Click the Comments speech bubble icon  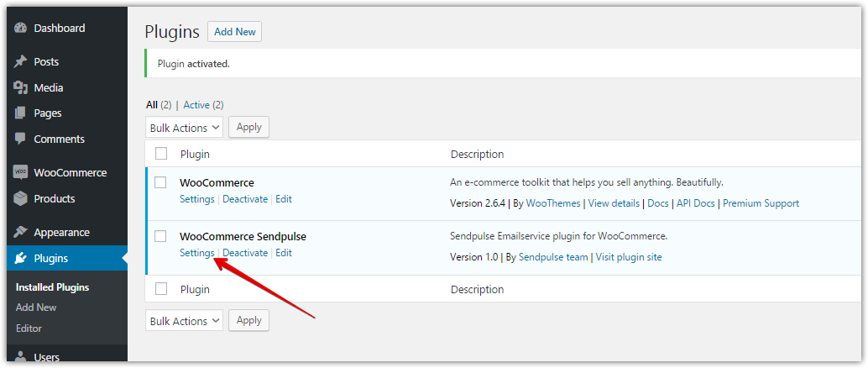click(x=21, y=139)
